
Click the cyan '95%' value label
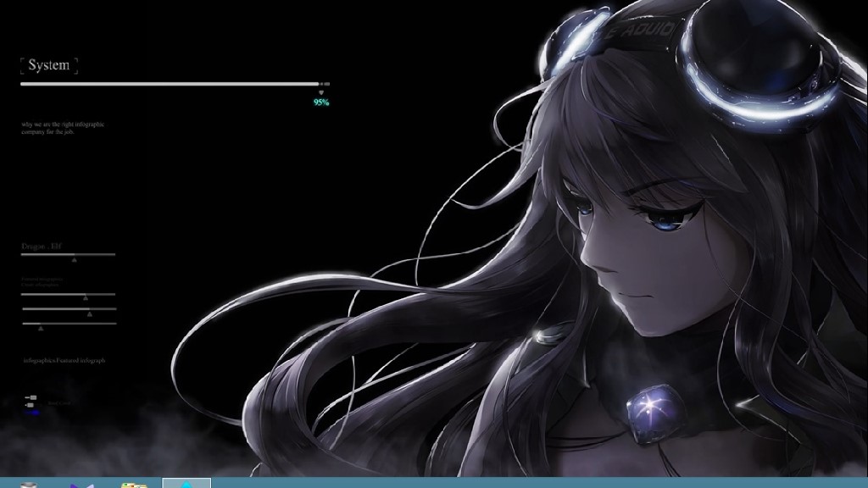click(x=321, y=103)
